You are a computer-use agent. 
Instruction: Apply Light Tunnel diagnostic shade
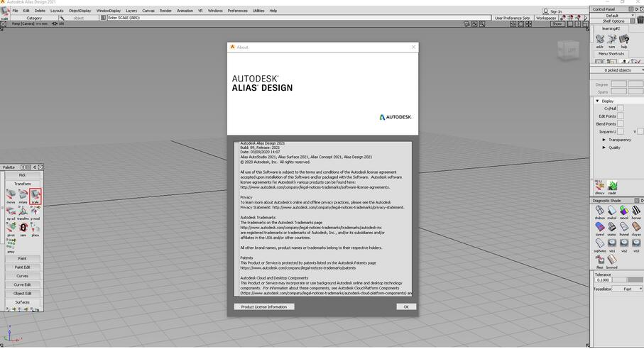(624, 228)
